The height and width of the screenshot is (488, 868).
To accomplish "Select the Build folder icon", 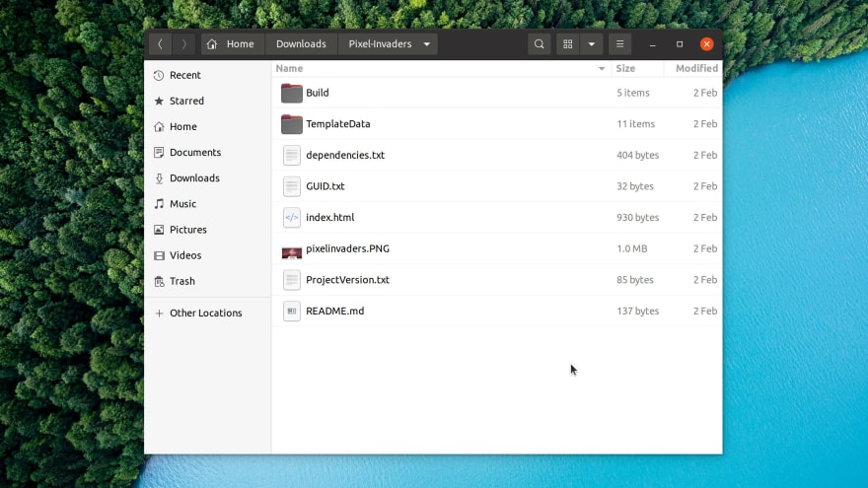I will pyautogui.click(x=292, y=93).
